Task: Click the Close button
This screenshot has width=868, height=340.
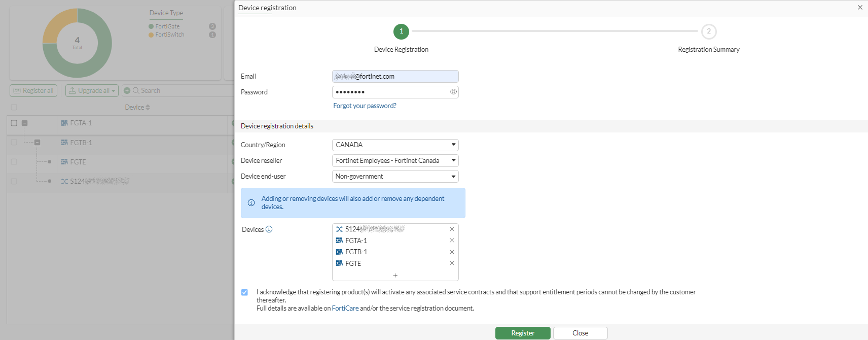Action: click(580, 333)
